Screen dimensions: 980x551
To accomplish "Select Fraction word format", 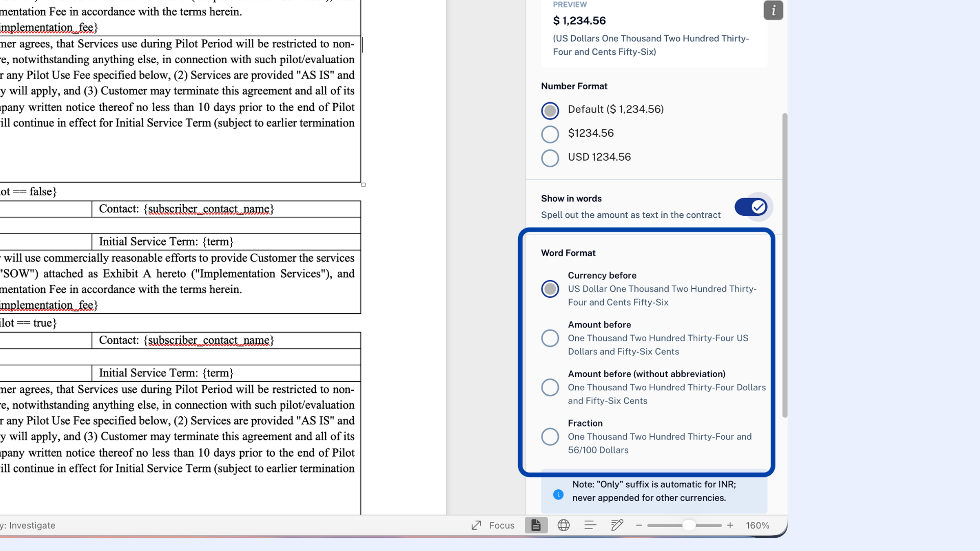I will click(x=550, y=437).
